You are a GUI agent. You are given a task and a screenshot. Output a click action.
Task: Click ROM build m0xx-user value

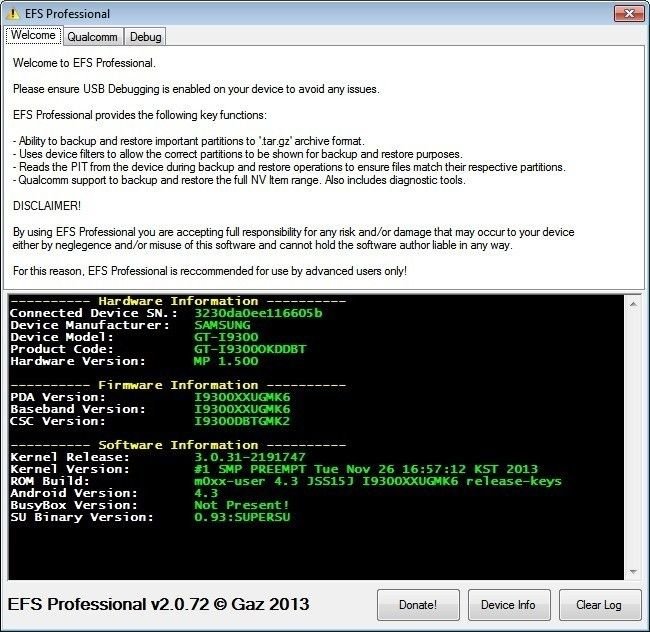tap(378, 481)
